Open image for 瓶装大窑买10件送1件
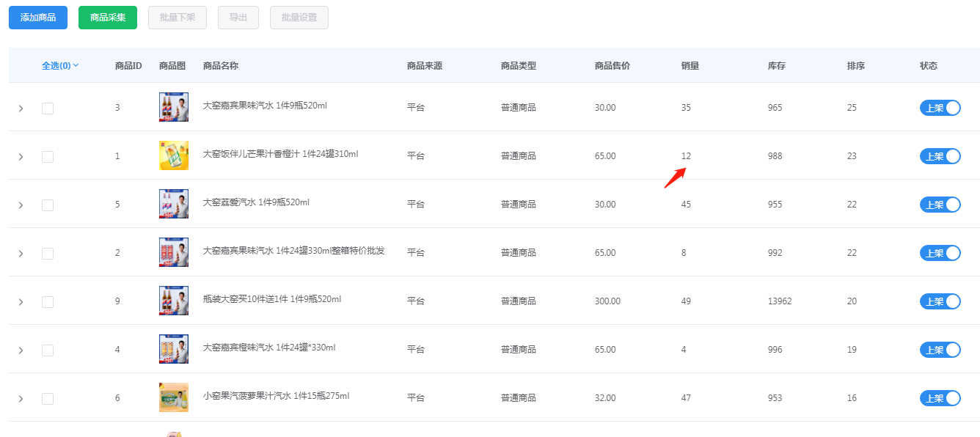980x437 pixels. click(174, 301)
